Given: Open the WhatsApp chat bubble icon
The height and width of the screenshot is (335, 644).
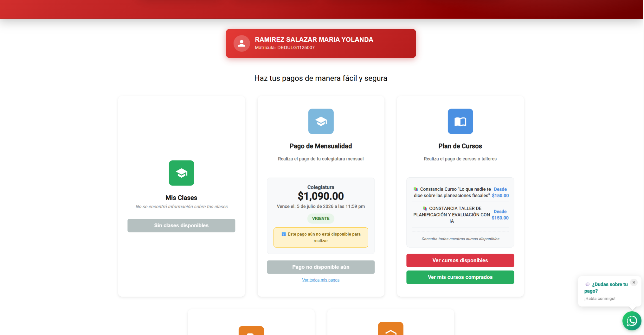Looking at the screenshot, I should point(632,321).
